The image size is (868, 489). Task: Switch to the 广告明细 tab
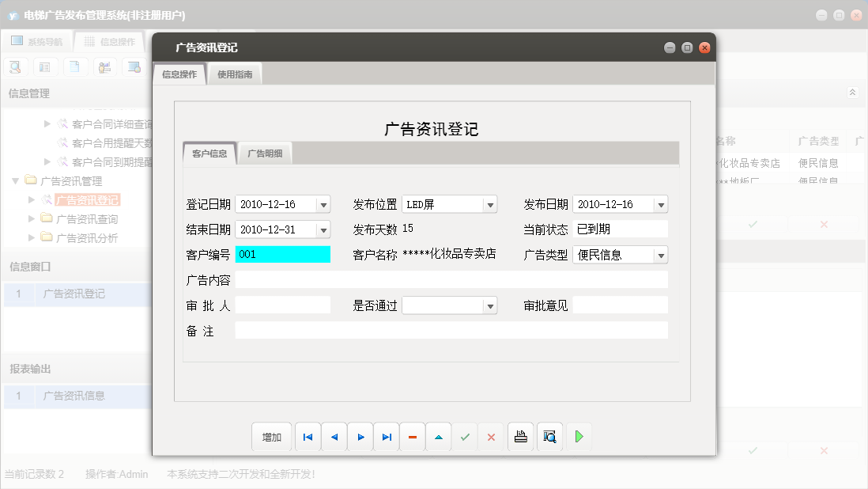tap(266, 152)
